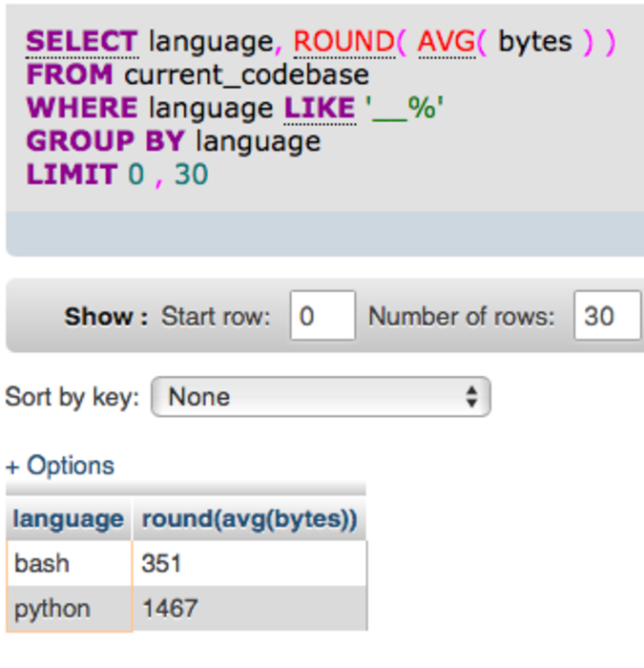Sort by the language column header
The image size is (644, 668).
point(68,519)
